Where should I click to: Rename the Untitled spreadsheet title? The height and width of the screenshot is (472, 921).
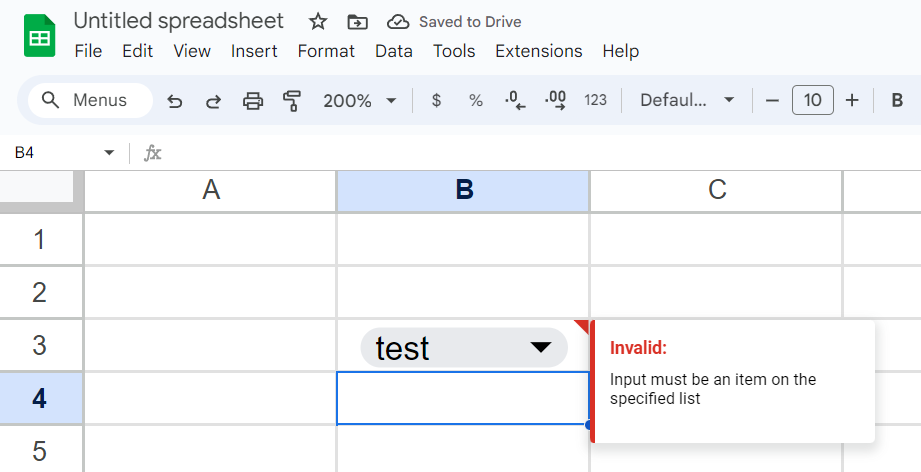(x=179, y=21)
